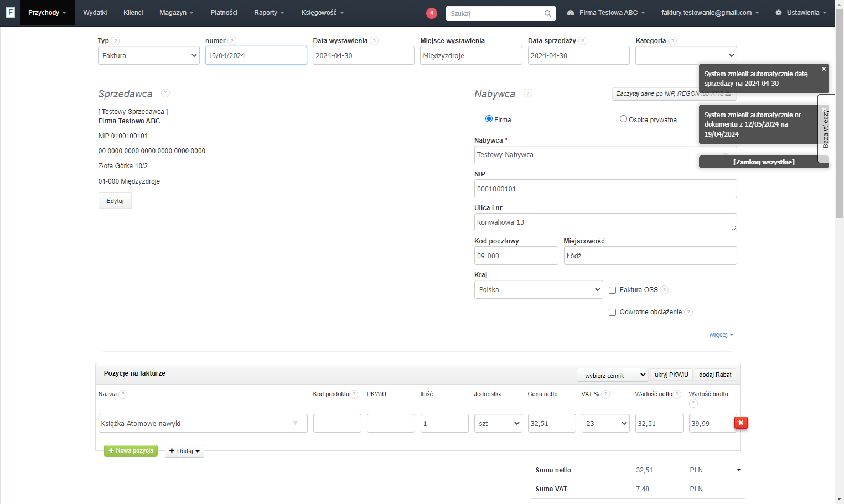This screenshot has height=504, width=844.
Task: Open Firma Testowa ABC company menu
Action: tap(607, 13)
